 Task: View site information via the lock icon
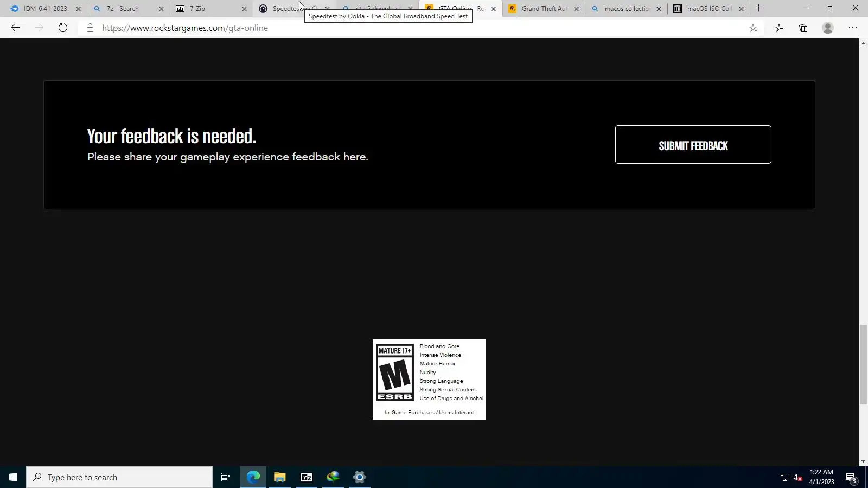click(x=90, y=28)
